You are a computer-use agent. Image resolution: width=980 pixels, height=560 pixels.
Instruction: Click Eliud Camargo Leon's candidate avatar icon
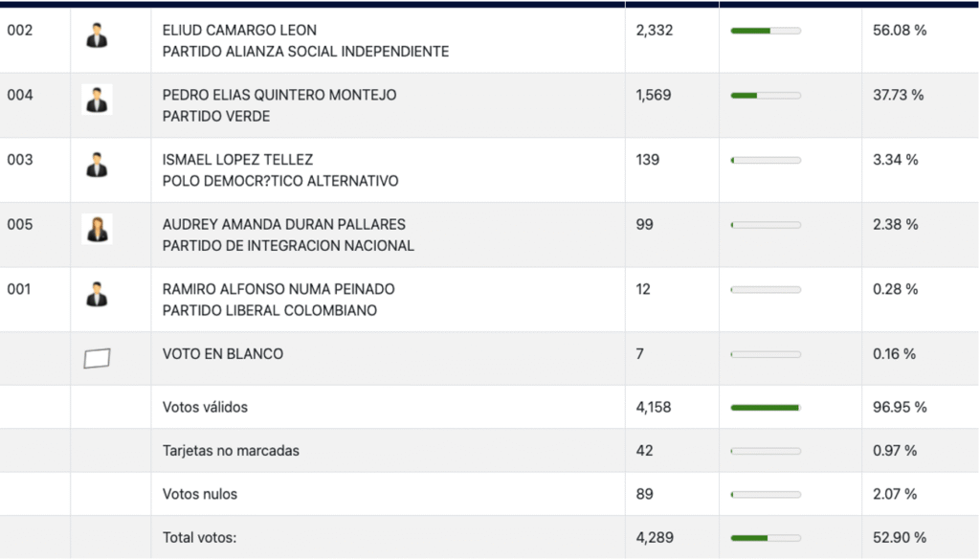[97, 35]
